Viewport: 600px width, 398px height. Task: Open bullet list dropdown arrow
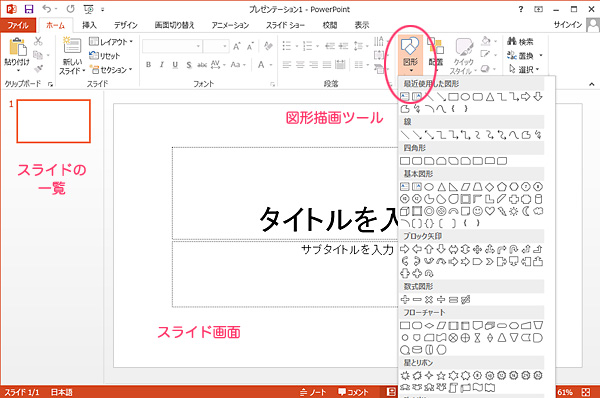coord(297,46)
